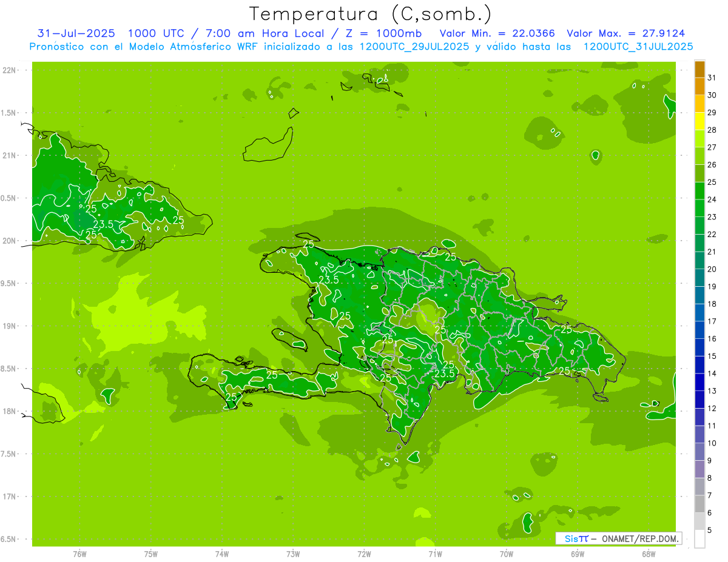The height and width of the screenshot is (562, 728).
Task: Click the "1200UTC_31JUL2025" valid-until time
Action: (638, 47)
